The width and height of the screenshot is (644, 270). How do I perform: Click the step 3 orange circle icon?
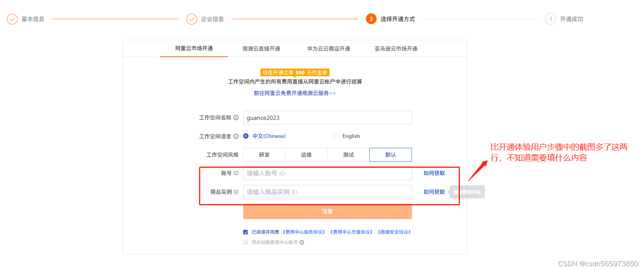pos(371,19)
